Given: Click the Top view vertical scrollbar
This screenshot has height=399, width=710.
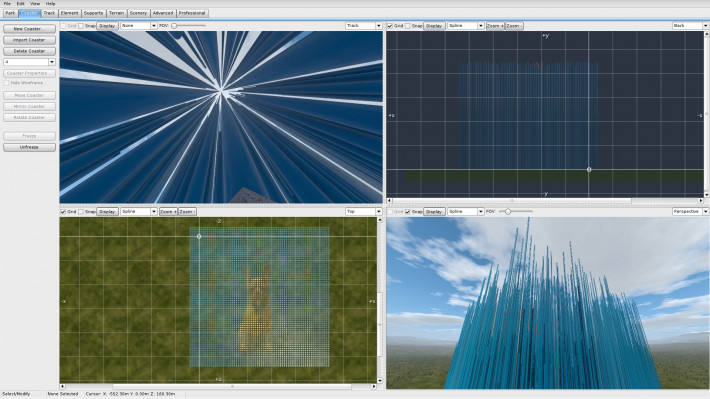Looking at the screenshot, I should (379, 324).
